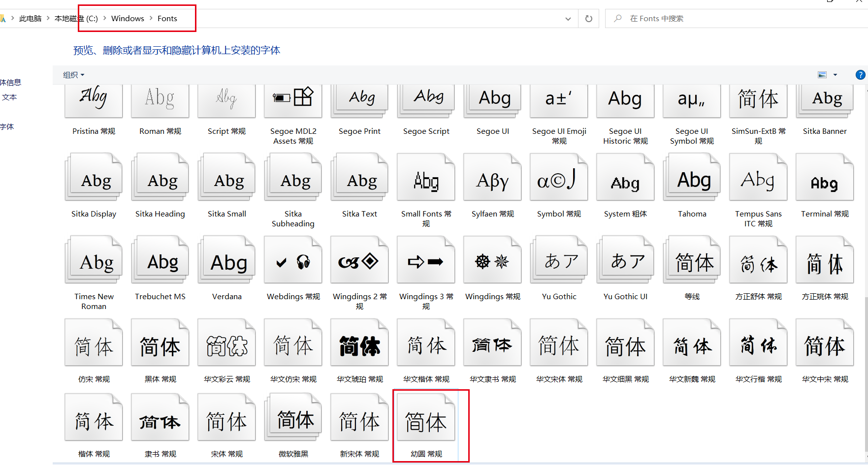Open the view options dropdown arrow
The width and height of the screenshot is (868, 465).
[835, 75]
